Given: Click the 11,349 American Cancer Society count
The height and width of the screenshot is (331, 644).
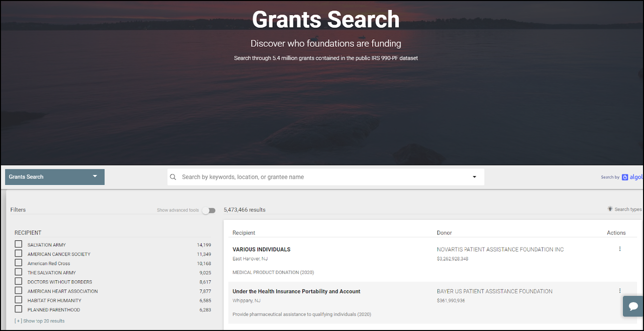Looking at the screenshot, I should [x=204, y=254].
